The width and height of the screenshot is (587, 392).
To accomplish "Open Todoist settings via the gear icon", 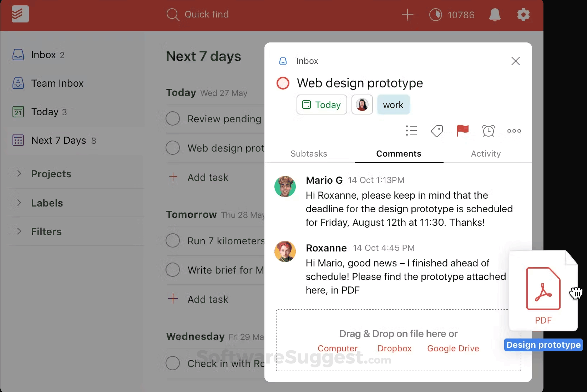I will [x=523, y=15].
